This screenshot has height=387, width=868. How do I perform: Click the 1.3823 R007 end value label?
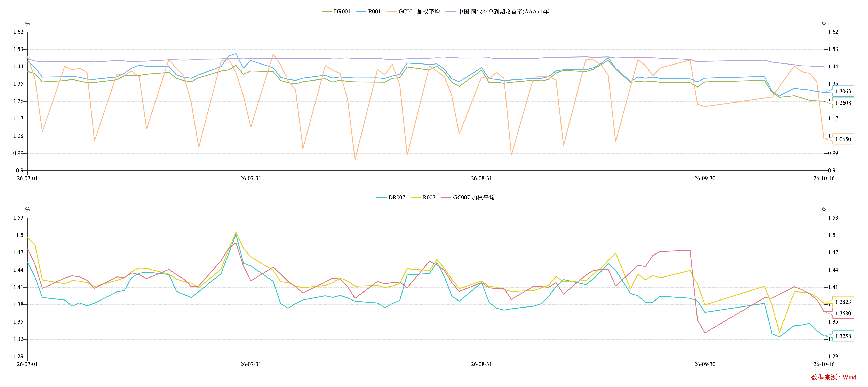pos(843,302)
